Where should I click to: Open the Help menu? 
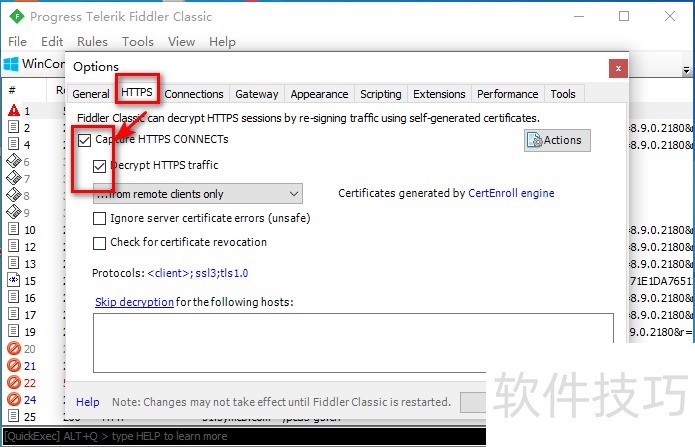(222, 42)
